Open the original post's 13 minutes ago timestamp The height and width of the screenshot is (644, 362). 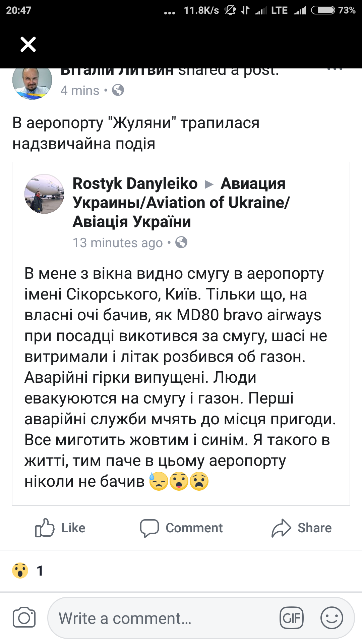coord(118,243)
